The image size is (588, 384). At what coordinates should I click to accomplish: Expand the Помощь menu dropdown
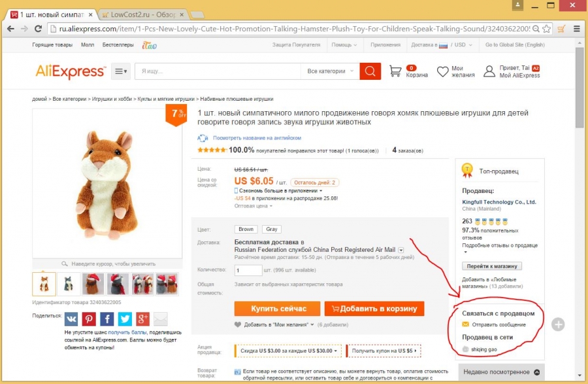pyautogui.click(x=344, y=45)
